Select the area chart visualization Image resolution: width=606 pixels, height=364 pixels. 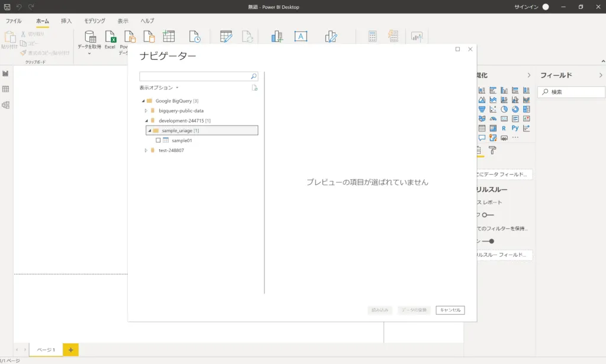pyautogui.click(x=482, y=99)
